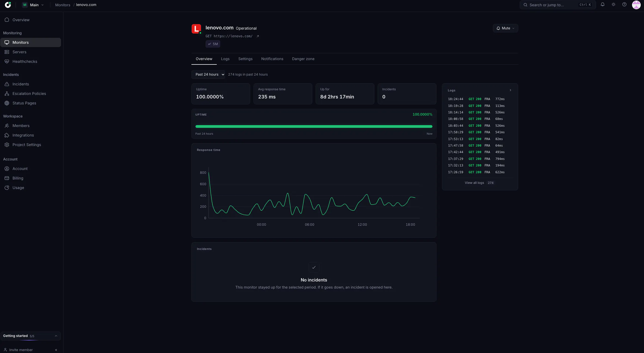Image resolution: width=644 pixels, height=353 pixels.
Task: Click Monitors in the breadcrumb
Action: (x=63, y=5)
